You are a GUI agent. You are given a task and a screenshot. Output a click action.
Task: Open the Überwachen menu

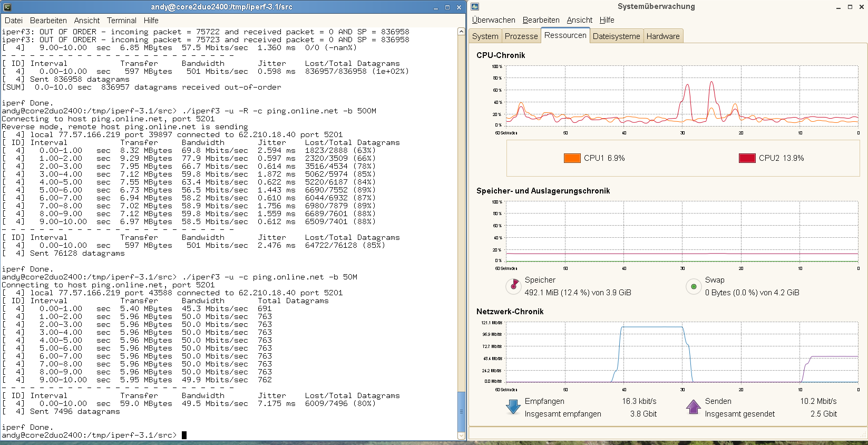[494, 20]
